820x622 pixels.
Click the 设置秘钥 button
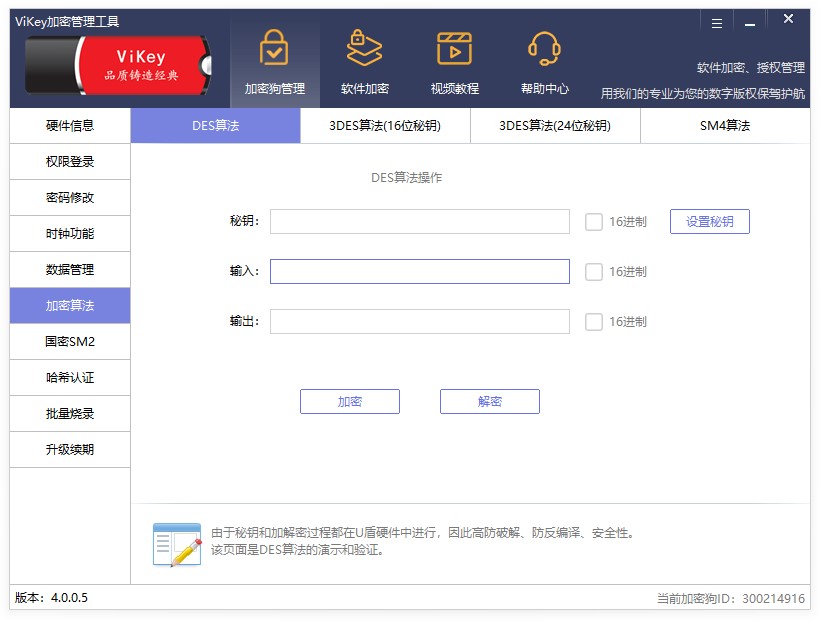coord(710,222)
